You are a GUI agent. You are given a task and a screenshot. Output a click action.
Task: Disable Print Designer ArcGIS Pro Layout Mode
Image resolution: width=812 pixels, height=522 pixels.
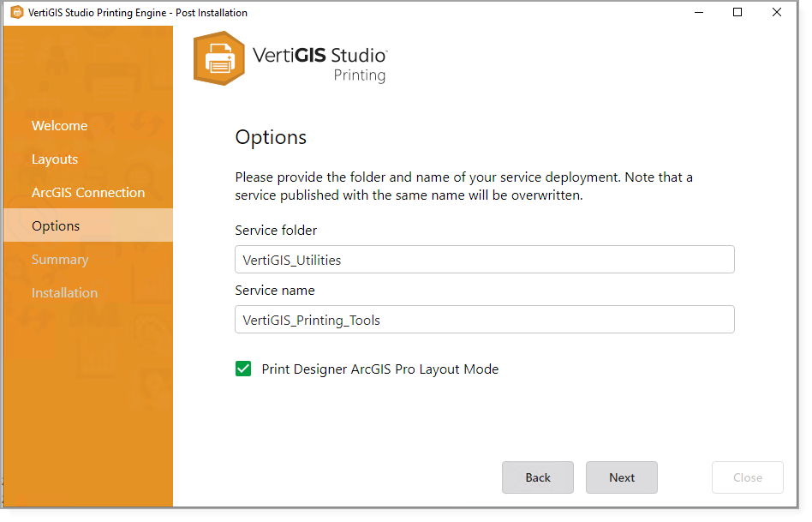click(243, 369)
